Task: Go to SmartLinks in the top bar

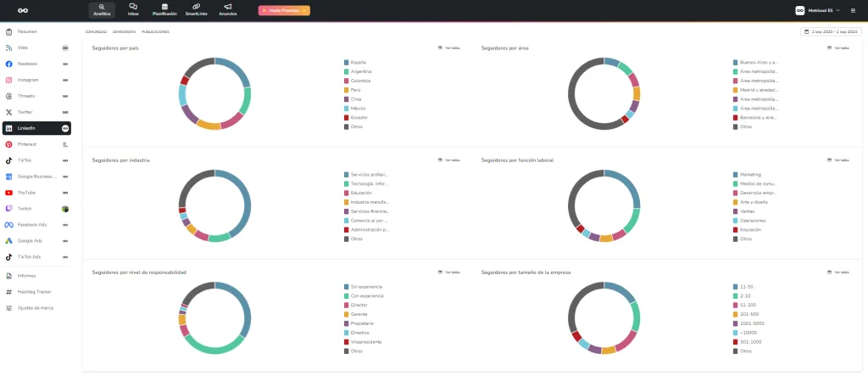Action: 197,10
